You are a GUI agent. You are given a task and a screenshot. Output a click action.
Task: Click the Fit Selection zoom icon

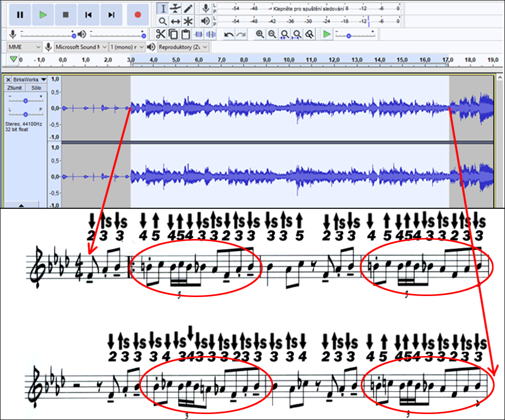point(284,34)
